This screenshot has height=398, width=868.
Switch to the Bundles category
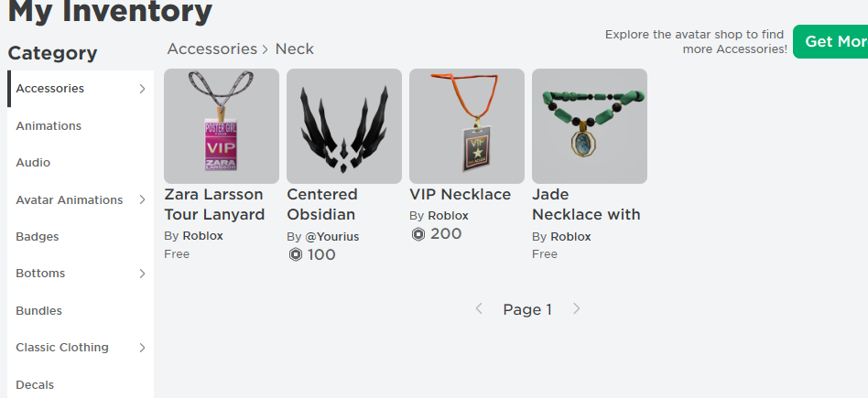pyautogui.click(x=39, y=311)
